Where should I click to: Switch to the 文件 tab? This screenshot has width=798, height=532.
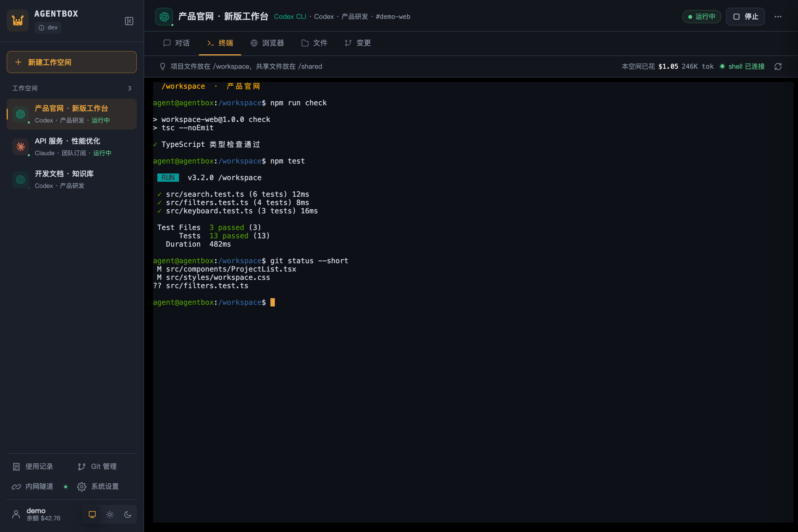coord(314,43)
